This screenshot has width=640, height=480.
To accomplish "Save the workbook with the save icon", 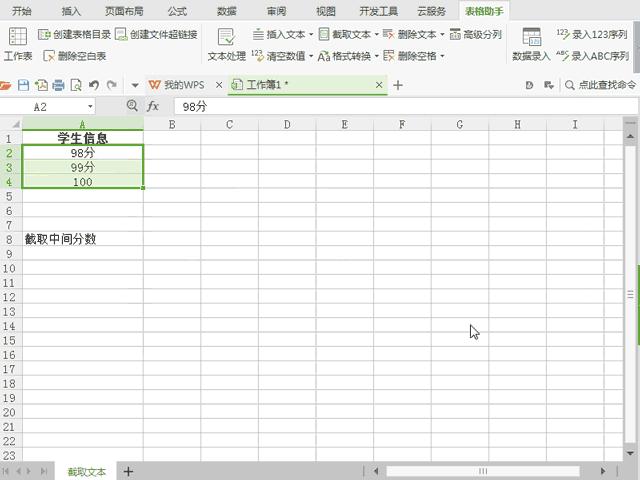I will point(24,85).
